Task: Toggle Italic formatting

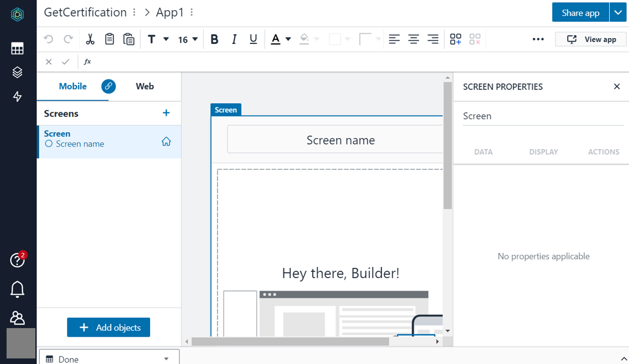Action: point(234,39)
